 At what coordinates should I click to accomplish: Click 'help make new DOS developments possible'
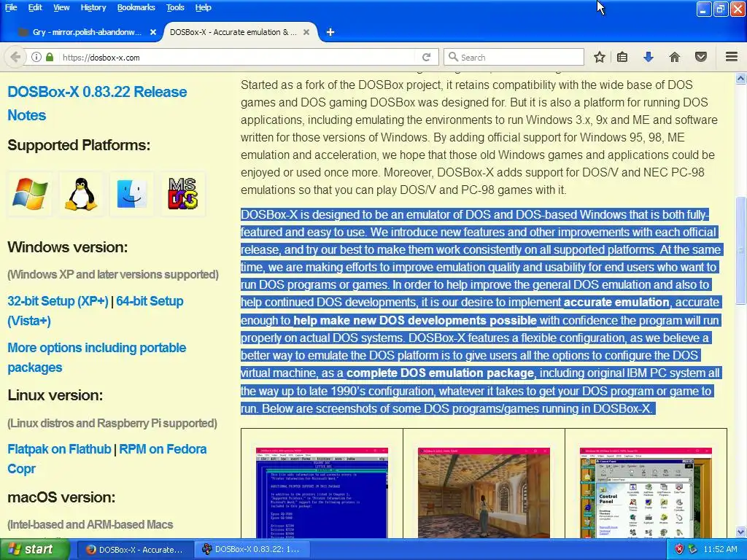click(x=414, y=320)
